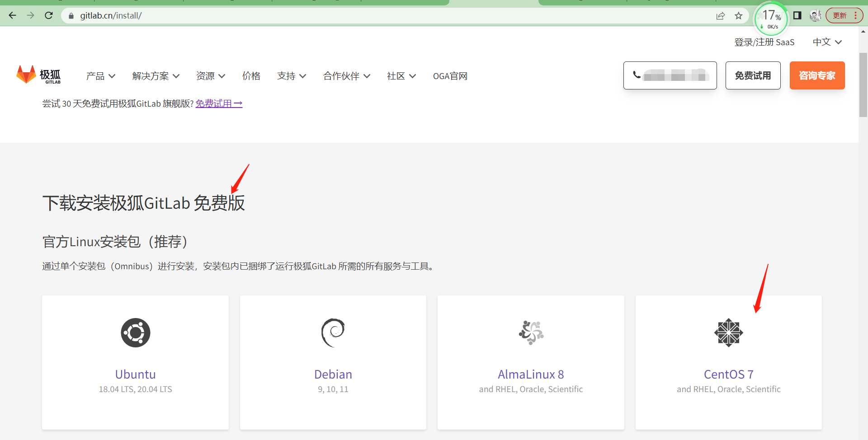Click the Debian swirl logo
868x440 pixels.
tap(333, 333)
